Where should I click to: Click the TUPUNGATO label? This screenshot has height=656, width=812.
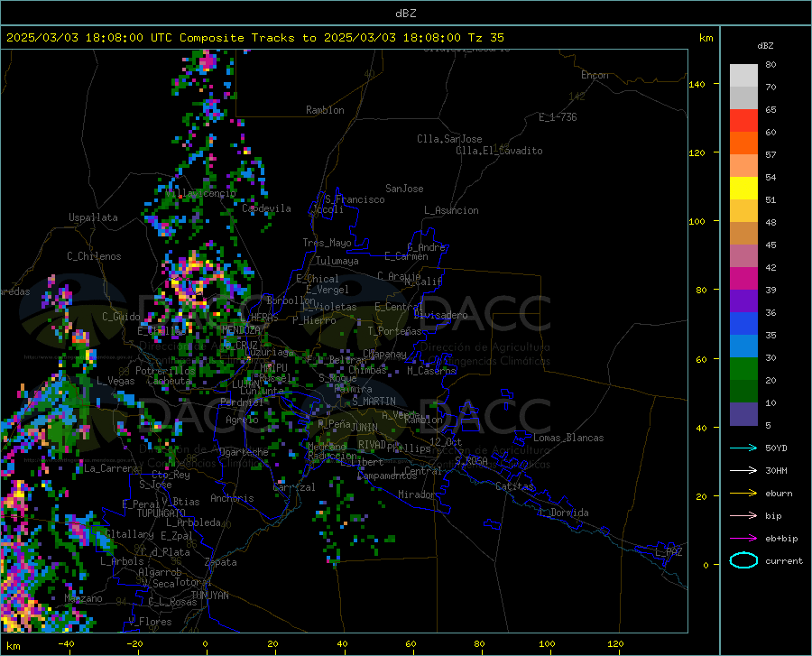161,513
